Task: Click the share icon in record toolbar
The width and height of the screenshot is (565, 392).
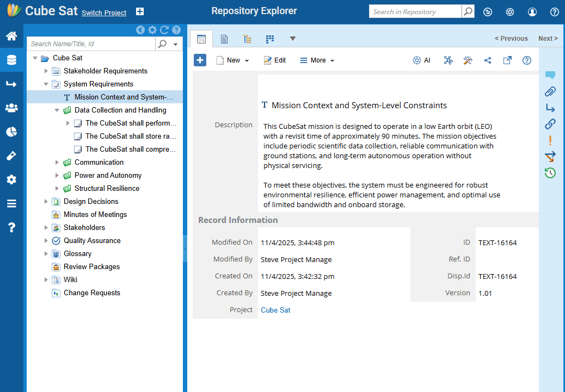Action: [x=488, y=60]
